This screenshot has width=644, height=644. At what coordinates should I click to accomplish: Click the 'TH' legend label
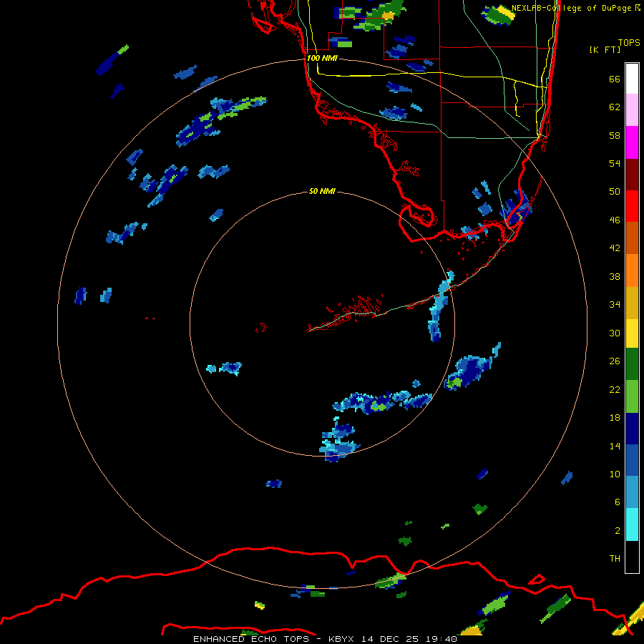tap(615, 559)
